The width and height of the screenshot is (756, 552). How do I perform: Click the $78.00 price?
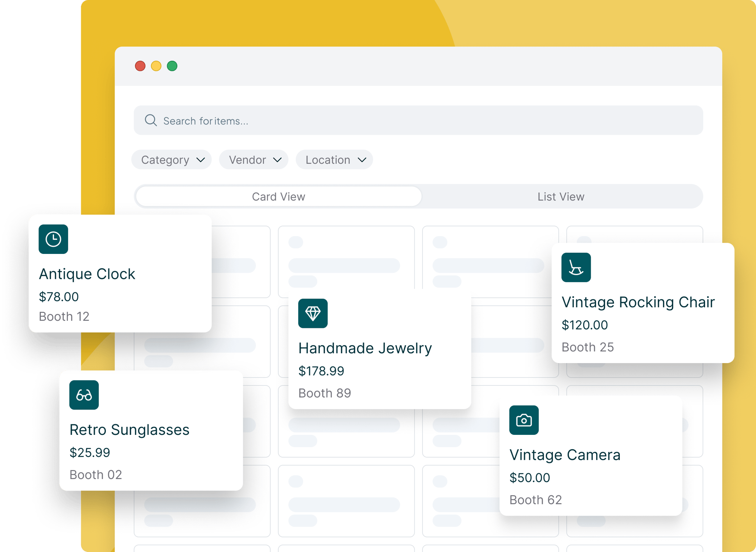59,297
